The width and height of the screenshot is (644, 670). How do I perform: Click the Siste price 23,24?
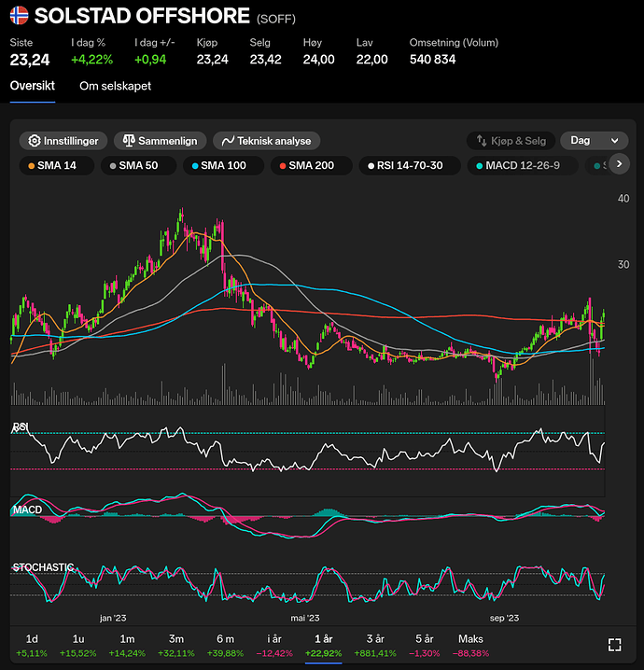click(30, 60)
